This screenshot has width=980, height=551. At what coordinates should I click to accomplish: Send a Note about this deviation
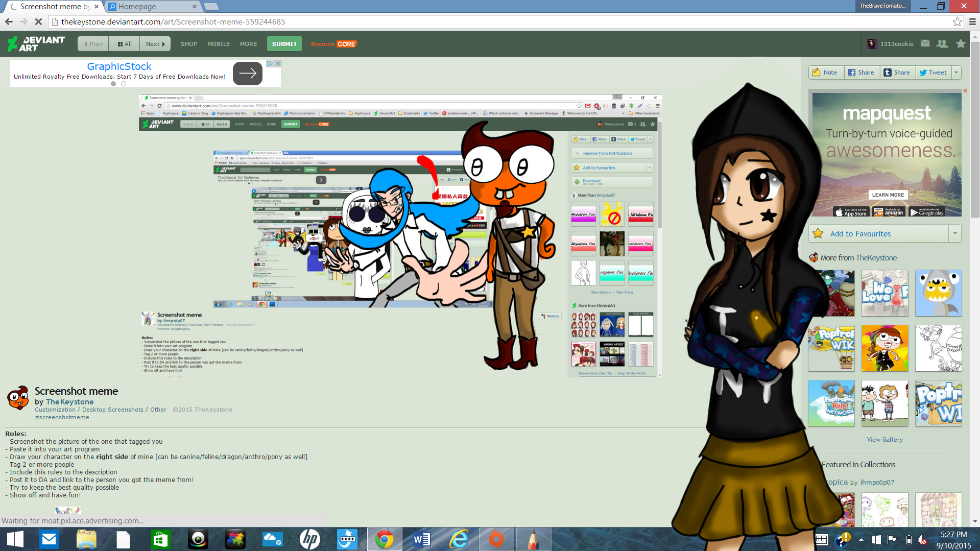(x=826, y=73)
